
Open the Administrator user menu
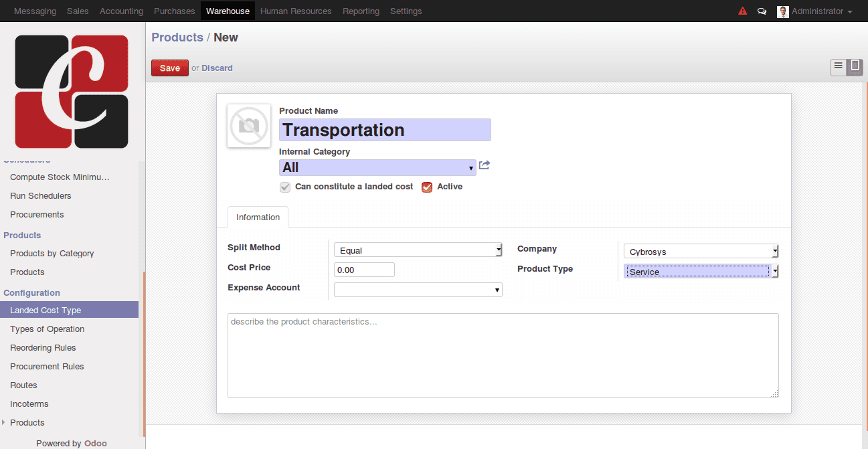click(x=821, y=11)
